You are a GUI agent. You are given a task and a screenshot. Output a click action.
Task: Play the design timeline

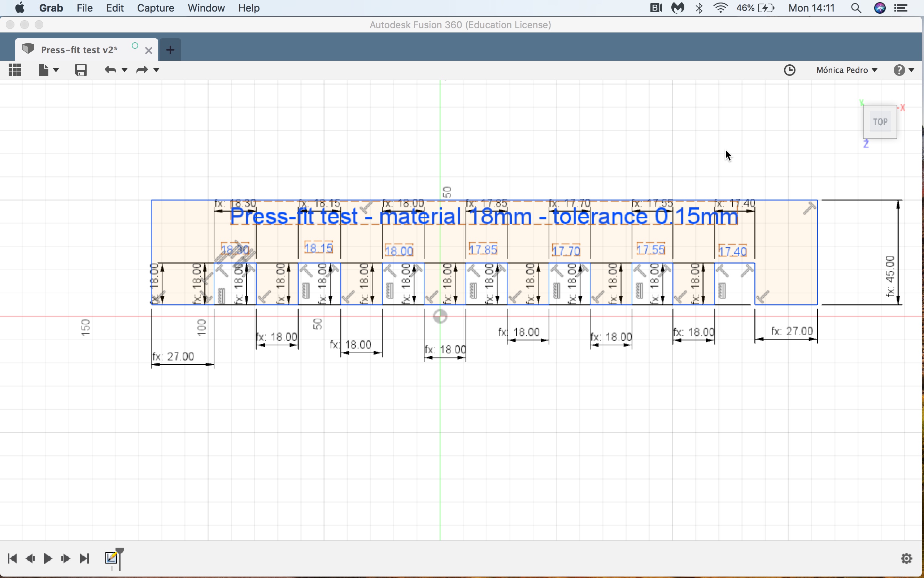coord(48,558)
